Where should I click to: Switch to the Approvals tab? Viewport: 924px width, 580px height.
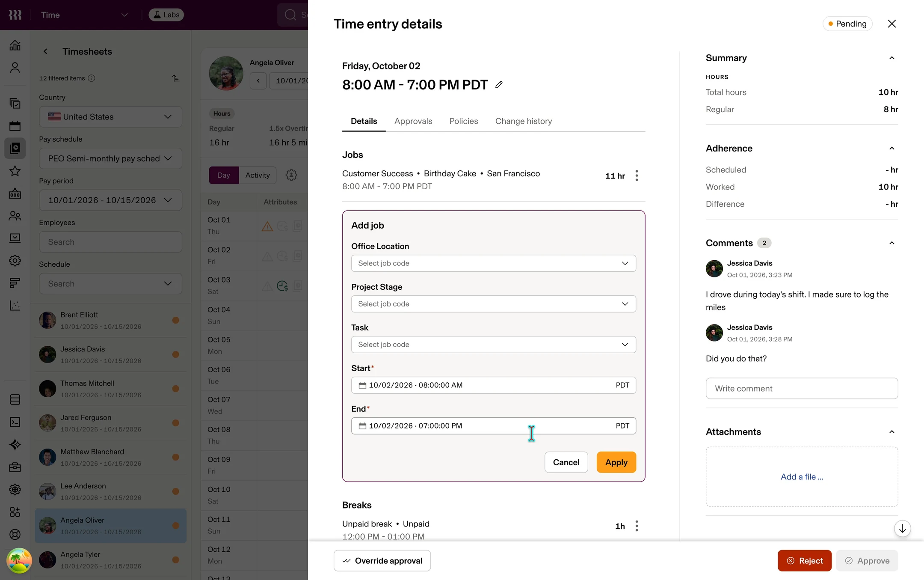point(413,121)
